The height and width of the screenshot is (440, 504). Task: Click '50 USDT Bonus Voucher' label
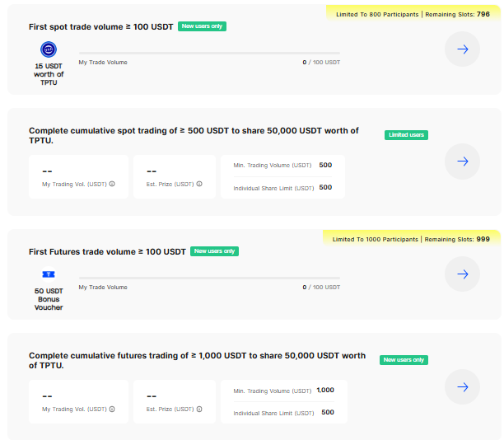click(x=49, y=299)
